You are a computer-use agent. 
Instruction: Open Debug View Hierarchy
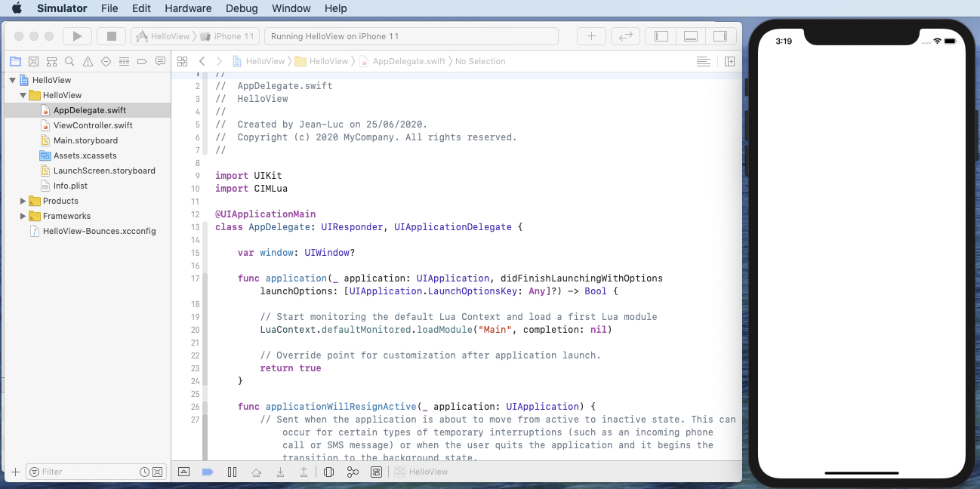click(328, 472)
